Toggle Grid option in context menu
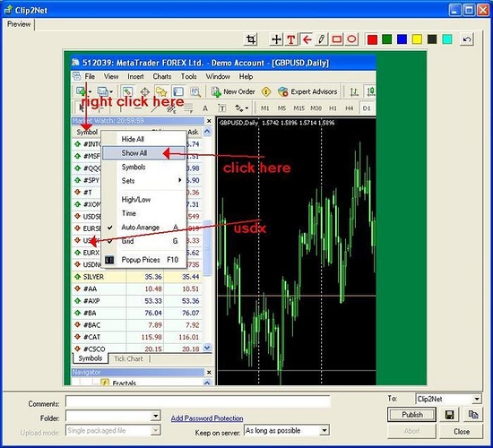 [144, 241]
